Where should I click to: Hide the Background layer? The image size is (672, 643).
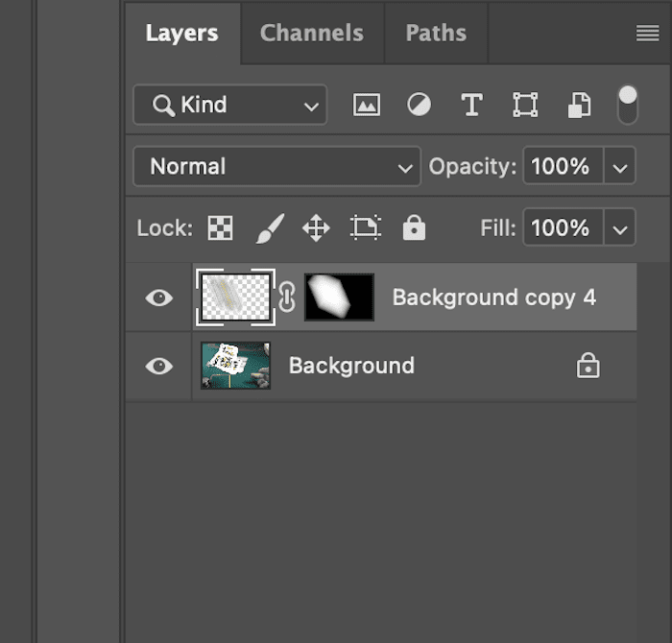[x=159, y=367]
